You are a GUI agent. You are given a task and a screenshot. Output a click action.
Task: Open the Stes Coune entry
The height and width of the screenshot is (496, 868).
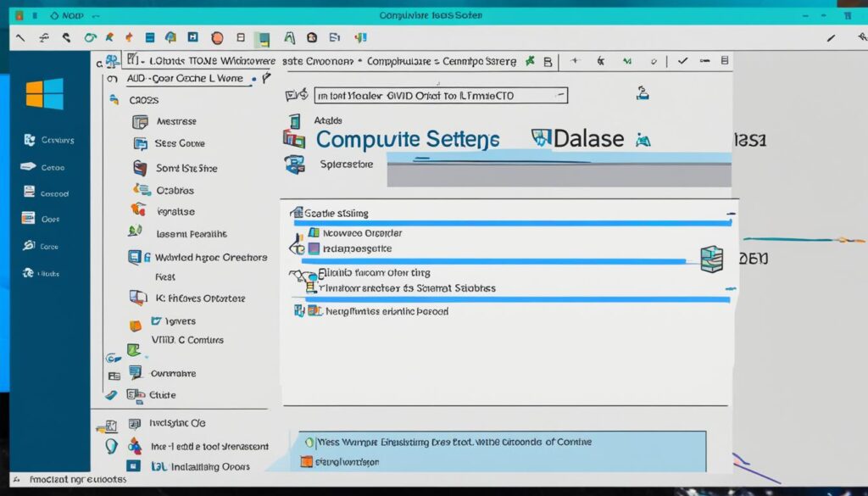coord(179,143)
